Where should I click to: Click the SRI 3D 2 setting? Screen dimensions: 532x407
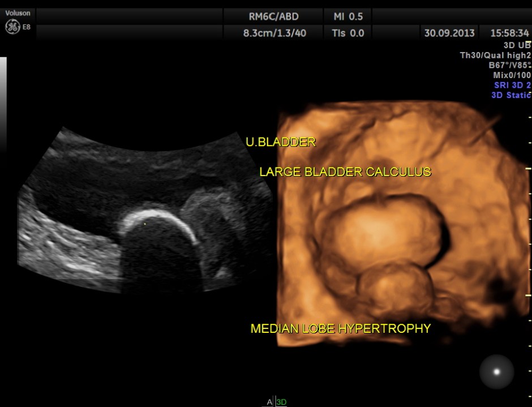[512, 85]
